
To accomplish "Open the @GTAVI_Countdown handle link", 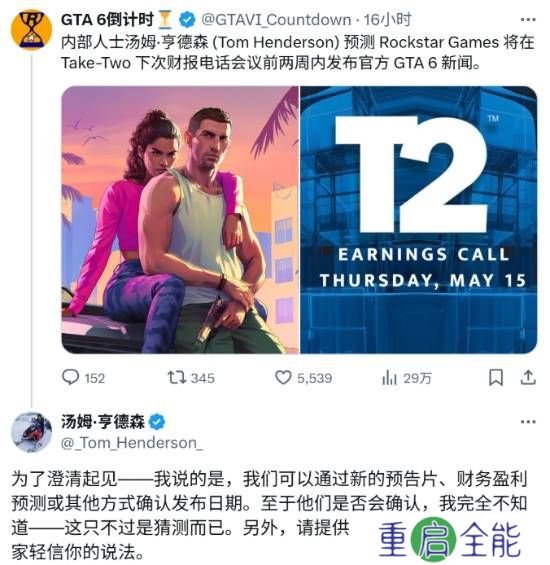I will point(276,20).
